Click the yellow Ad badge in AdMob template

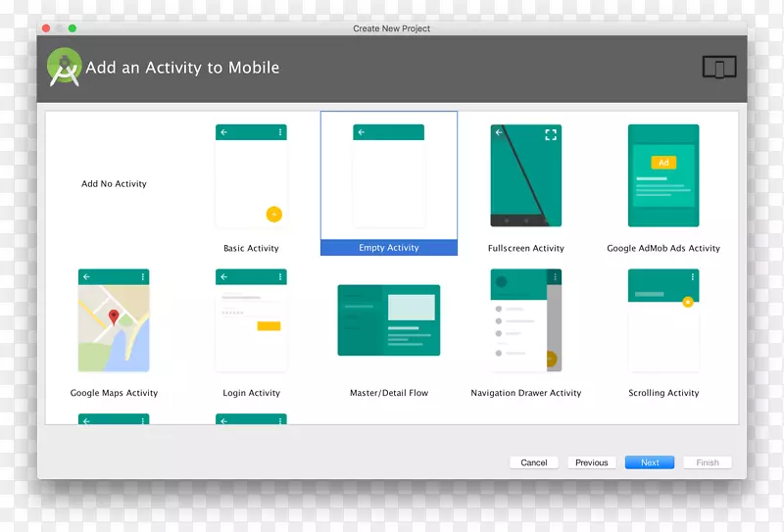click(x=663, y=163)
